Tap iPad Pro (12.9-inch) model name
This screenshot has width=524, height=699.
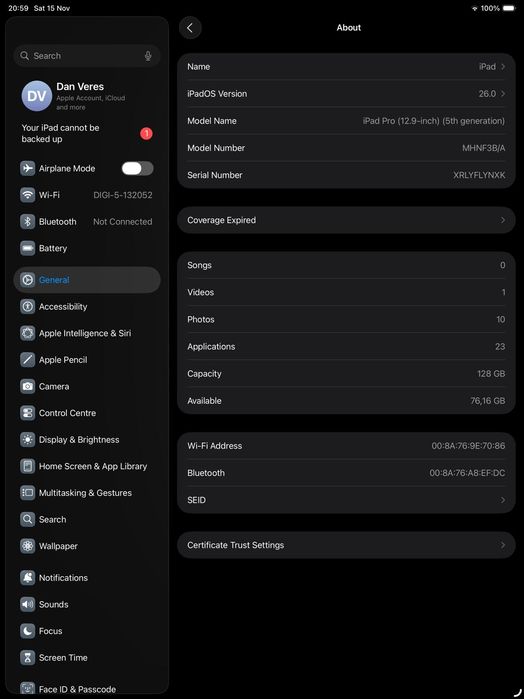[433, 121]
